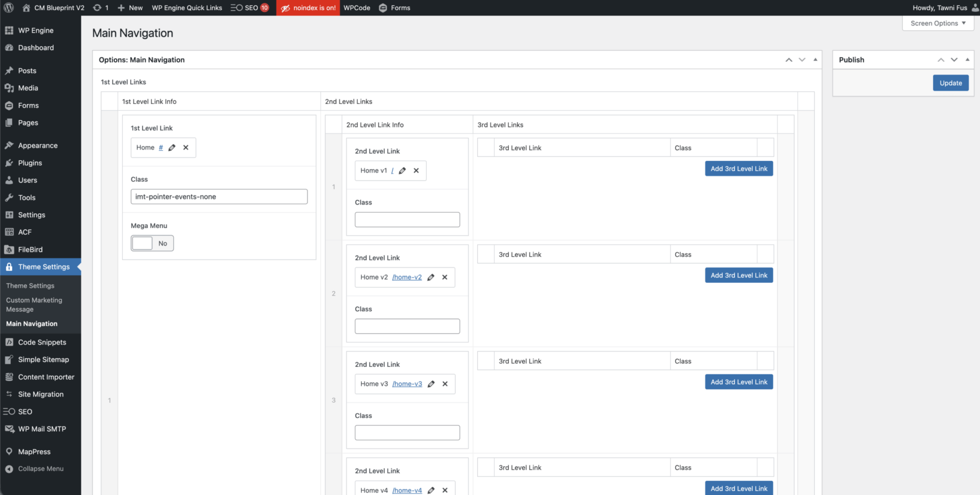Open the /home-v2 link
Image resolution: width=980 pixels, height=495 pixels.
pos(407,277)
